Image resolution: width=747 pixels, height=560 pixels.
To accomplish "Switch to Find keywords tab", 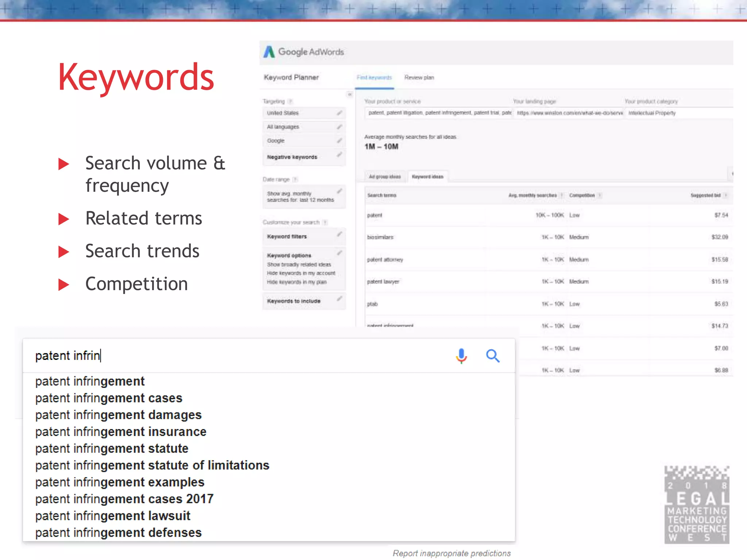I will click(x=374, y=78).
